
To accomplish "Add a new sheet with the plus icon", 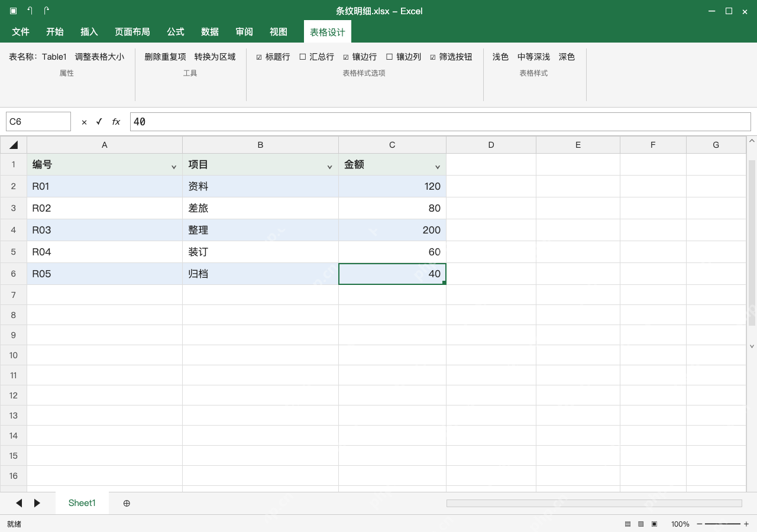I will tap(127, 503).
